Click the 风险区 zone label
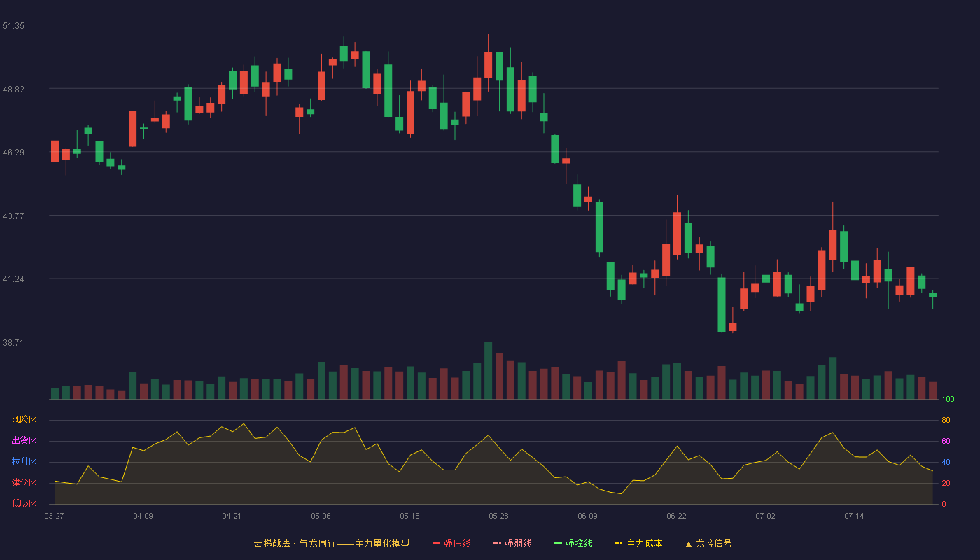This screenshot has height=560, width=980. pos(24,420)
